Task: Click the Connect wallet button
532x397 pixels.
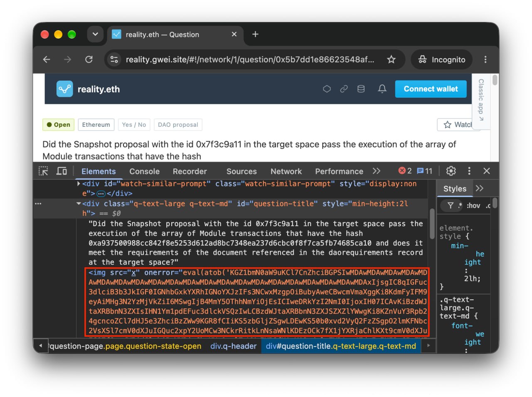Action: click(x=431, y=89)
